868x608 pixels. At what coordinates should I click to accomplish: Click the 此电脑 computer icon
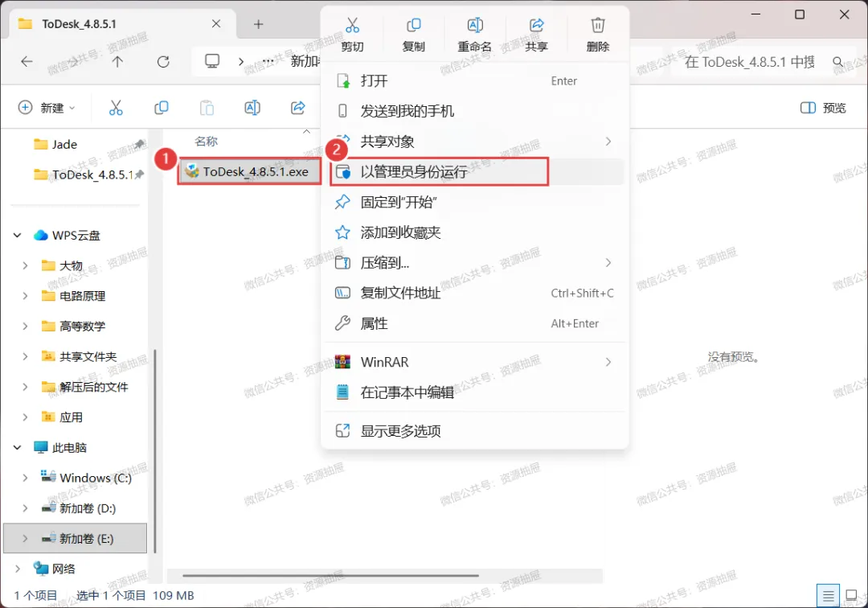[40, 447]
